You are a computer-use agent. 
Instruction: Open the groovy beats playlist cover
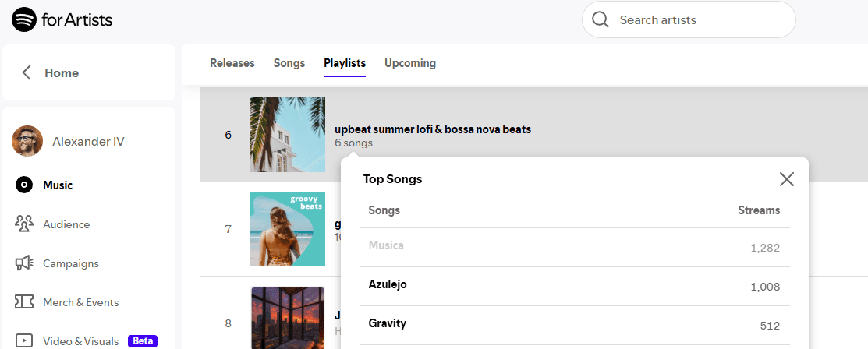click(x=288, y=229)
